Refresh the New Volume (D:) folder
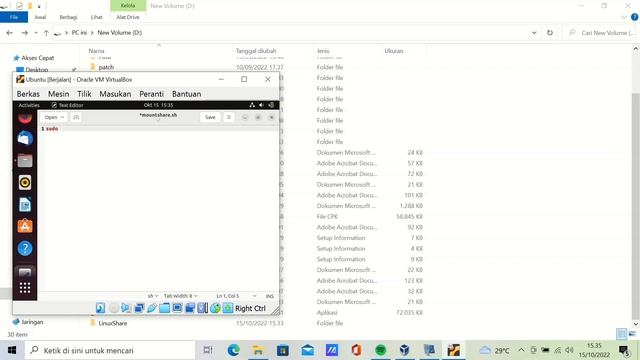Image resolution: width=640 pixels, height=360 pixels. tap(550, 33)
